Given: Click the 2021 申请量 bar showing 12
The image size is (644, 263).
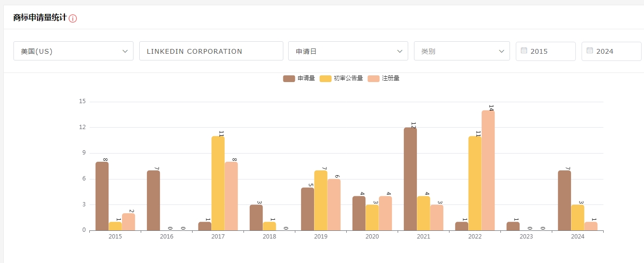Looking at the screenshot, I should [410, 179].
